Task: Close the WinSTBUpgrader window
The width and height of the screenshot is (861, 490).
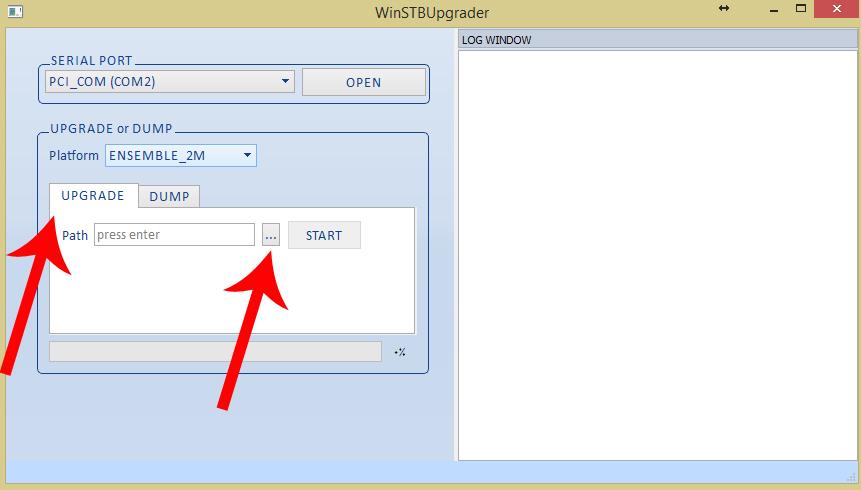Action: tap(836, 9)
